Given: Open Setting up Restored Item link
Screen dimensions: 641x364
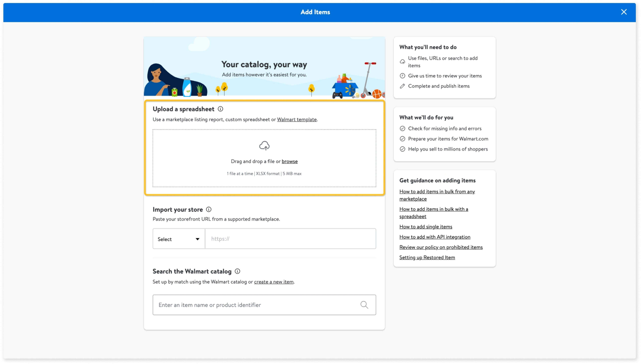Looking at the screenshot, I should tap(427, 258).
